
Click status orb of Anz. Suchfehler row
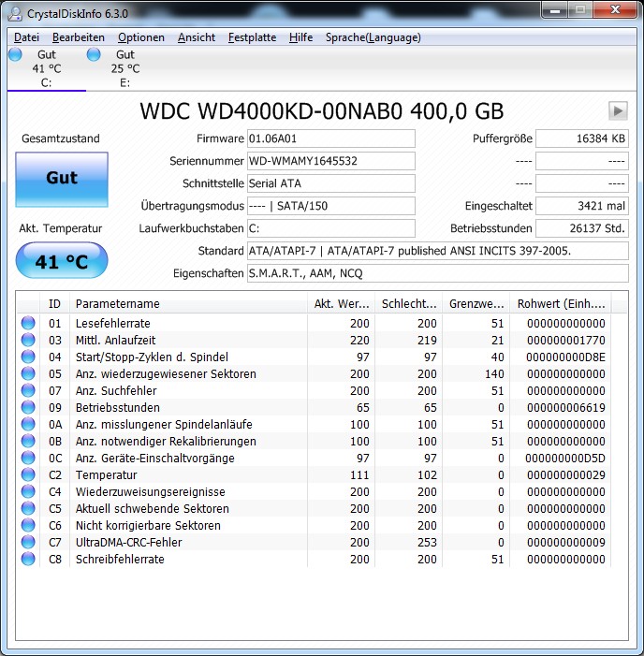pyautogui.click(x=28, y=391)
